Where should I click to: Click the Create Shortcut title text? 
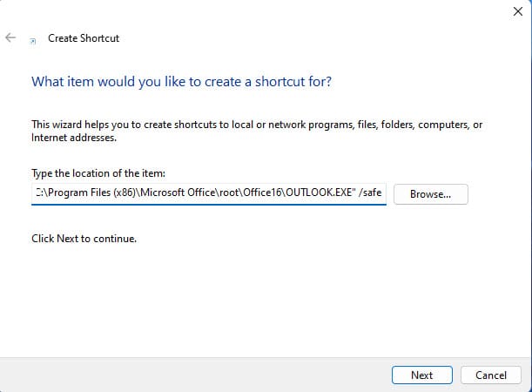[x=84, y=38]
